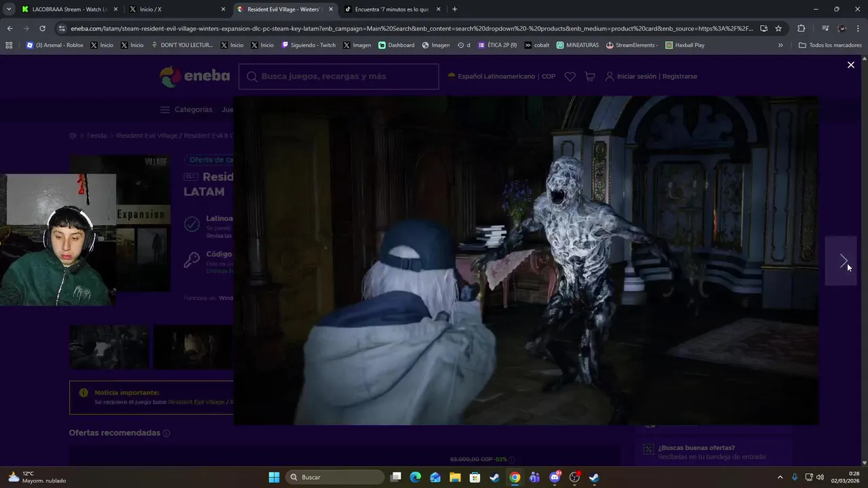Image resolution: width=868 pixels, height=488 pixels.
Task: Open the DON'T YOU LECTUR... bookmark
Action: pyautogui.click(x=182, y=45)
